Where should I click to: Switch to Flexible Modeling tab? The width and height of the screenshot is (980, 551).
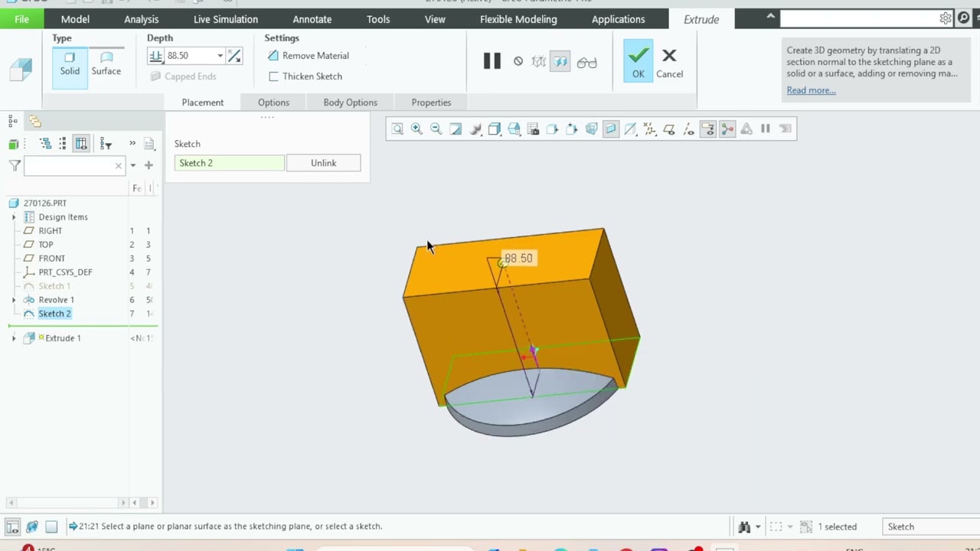point(518,19)
